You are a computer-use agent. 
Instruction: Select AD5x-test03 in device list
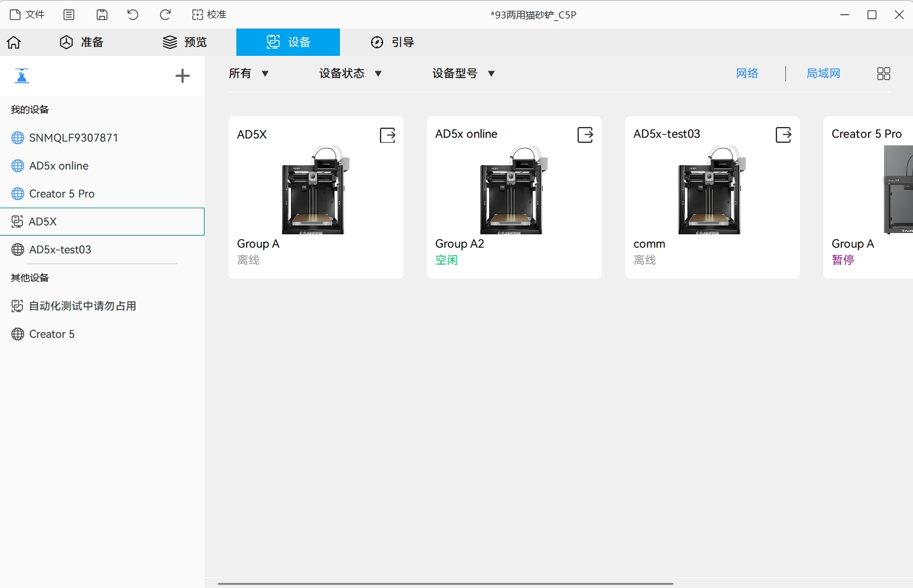tap(102, 250)
